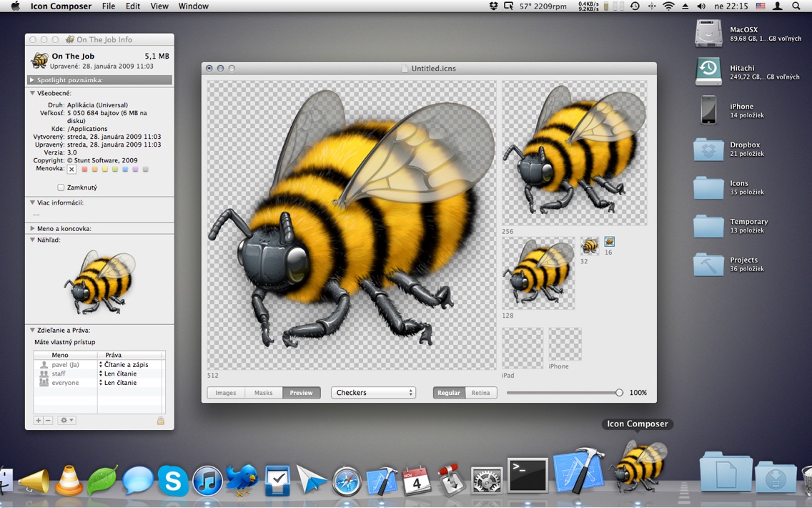Open the Checkers background dropdown
Viewport: 812px width, 508px height.
[373, 393]
